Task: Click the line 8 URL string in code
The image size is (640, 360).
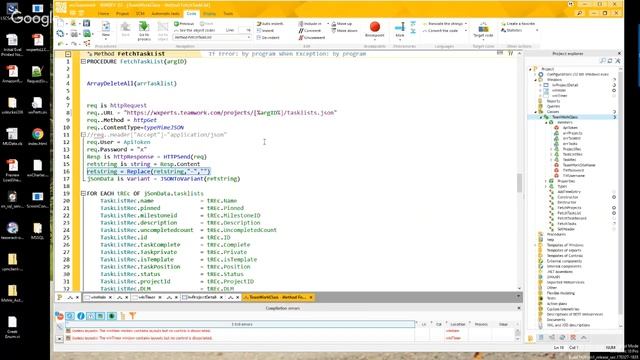Action: [230, 113]
